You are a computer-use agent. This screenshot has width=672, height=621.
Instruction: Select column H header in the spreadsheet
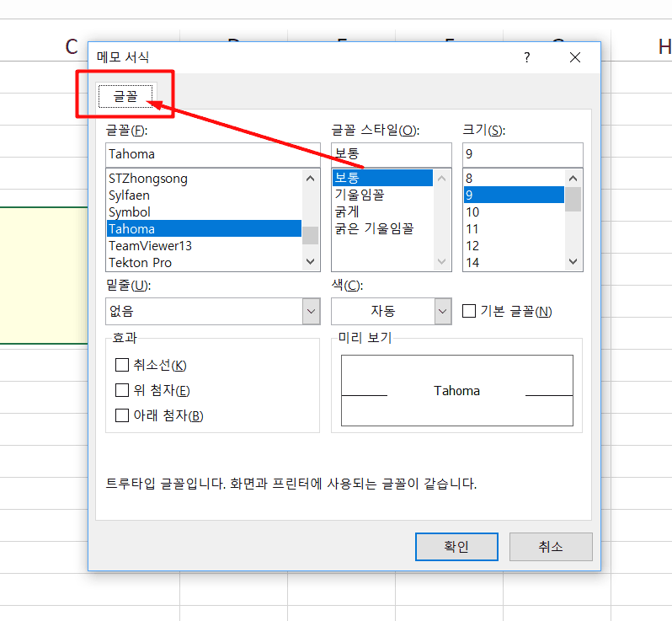click(x=664, y=46)
